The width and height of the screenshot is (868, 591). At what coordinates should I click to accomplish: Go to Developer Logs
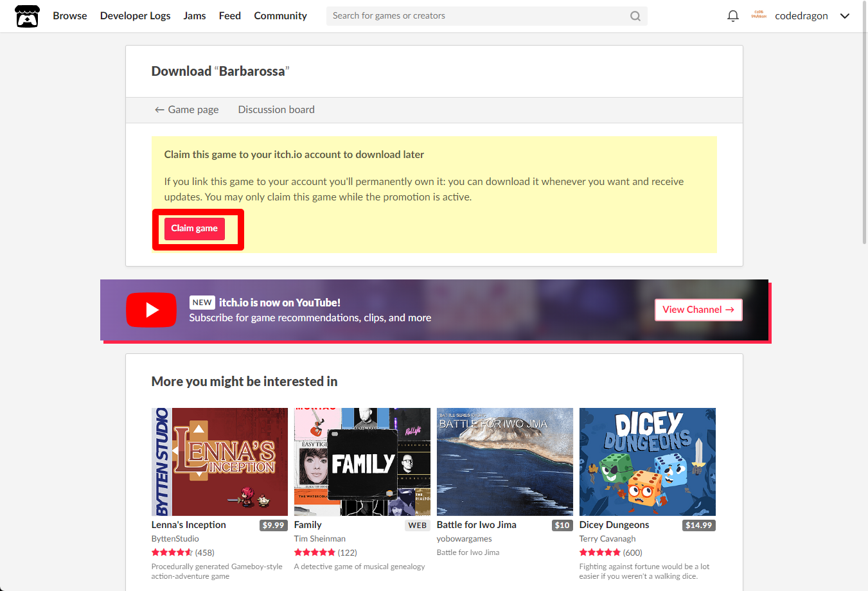pyautogui.click(x=135, y=15)
